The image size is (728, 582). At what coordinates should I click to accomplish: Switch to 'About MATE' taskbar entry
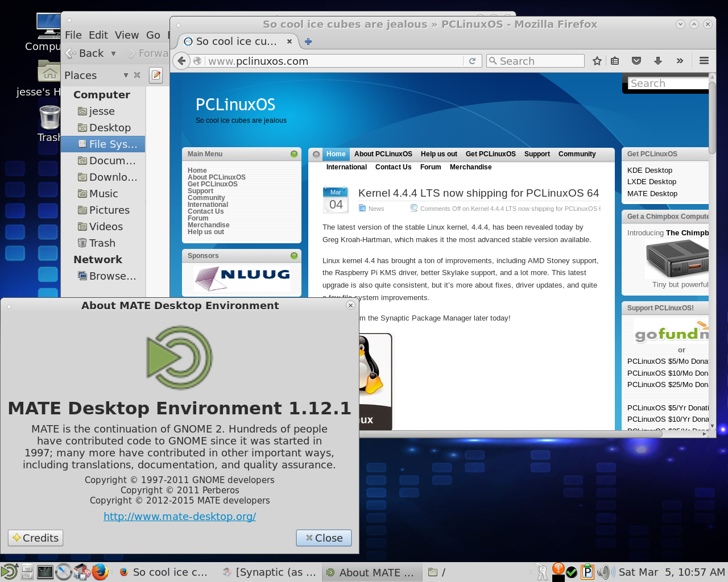(x=373, y=572)
